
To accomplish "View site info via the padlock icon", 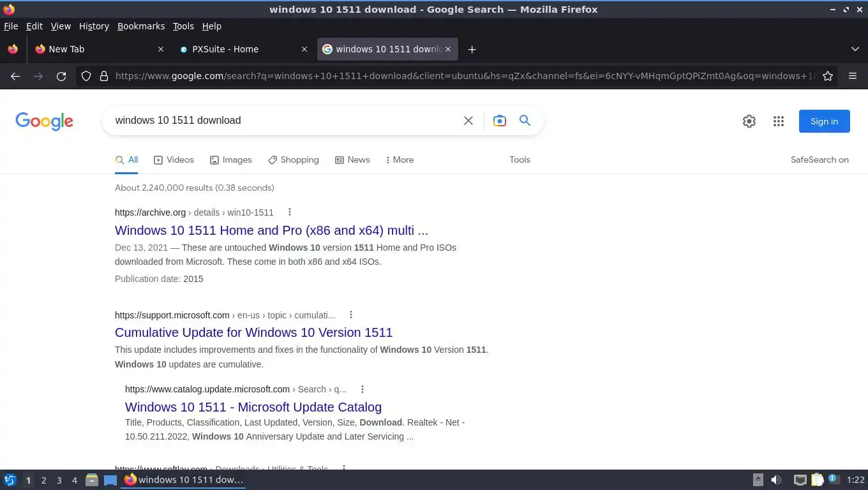I will 104,76.
